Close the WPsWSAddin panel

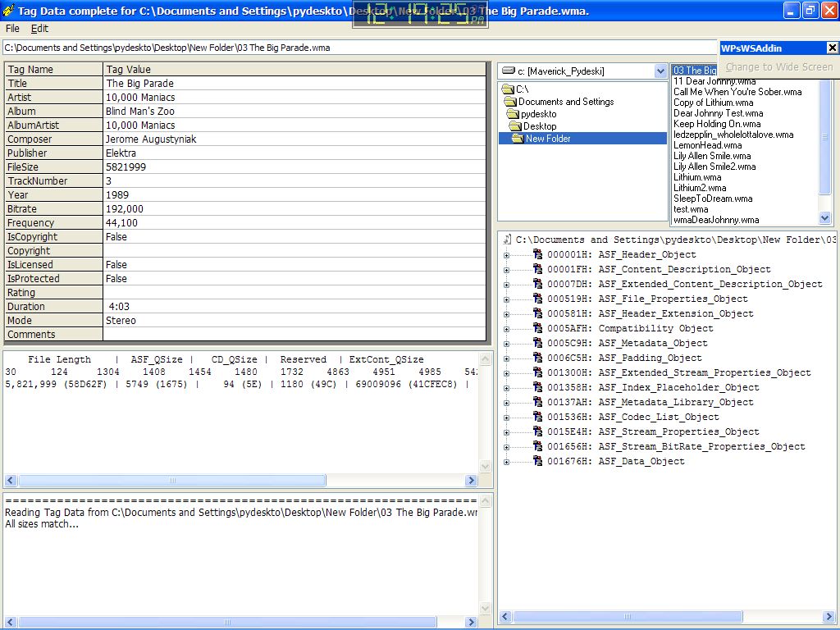pyautogui.click(x=832, y=48)
